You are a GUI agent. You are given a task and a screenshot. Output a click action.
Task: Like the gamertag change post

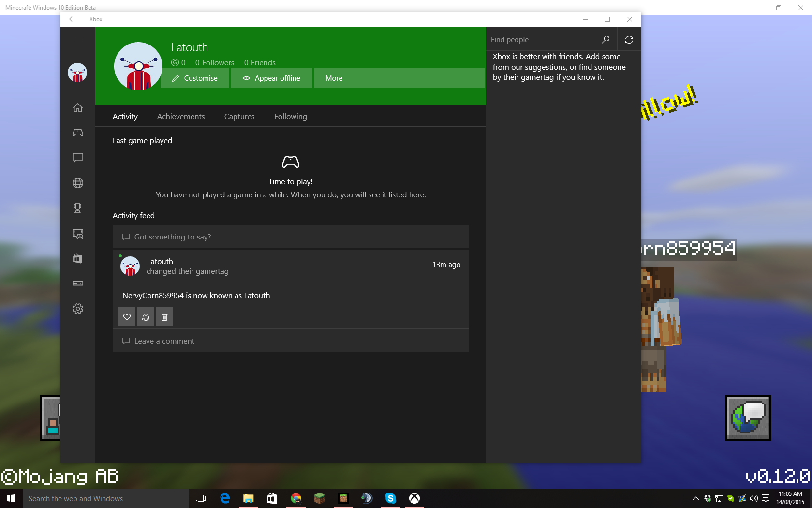click(x=127, y=317)
